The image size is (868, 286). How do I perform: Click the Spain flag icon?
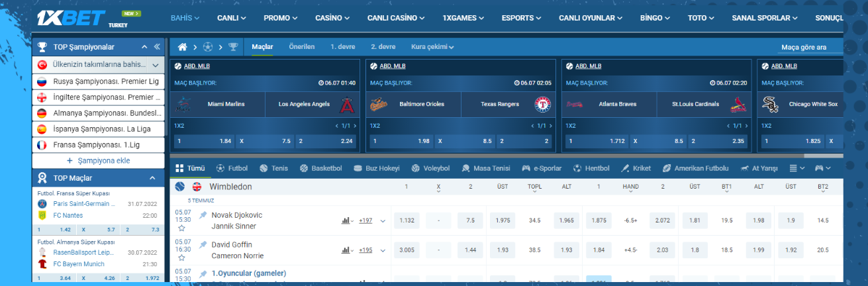click(x=42, y=129)
